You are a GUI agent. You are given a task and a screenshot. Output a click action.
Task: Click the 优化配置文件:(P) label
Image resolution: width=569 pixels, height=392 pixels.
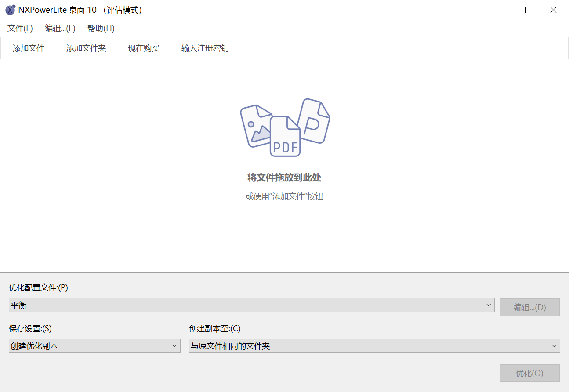click(39, 288)
